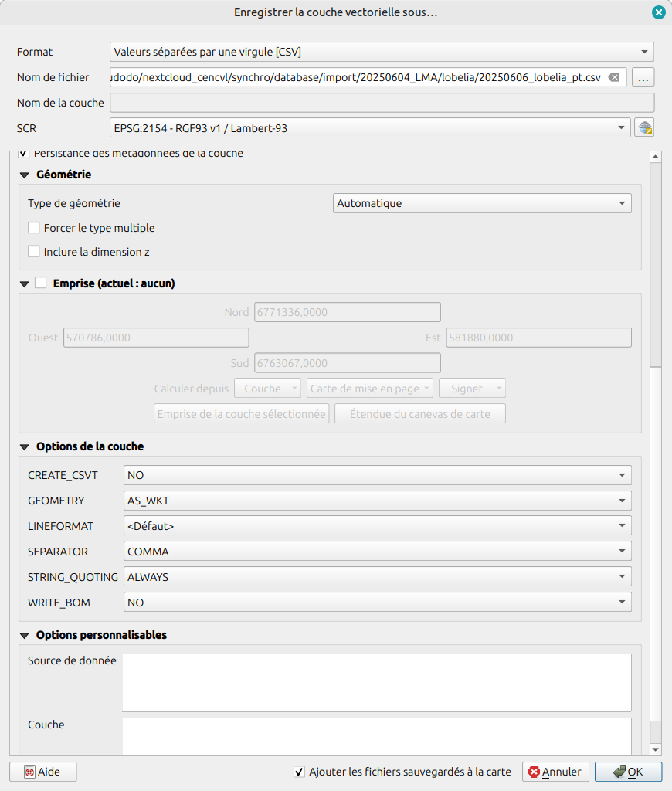Open the SEPARATOR option dropdown
Screen dimensions: 672x791
[x=377, y=552]
